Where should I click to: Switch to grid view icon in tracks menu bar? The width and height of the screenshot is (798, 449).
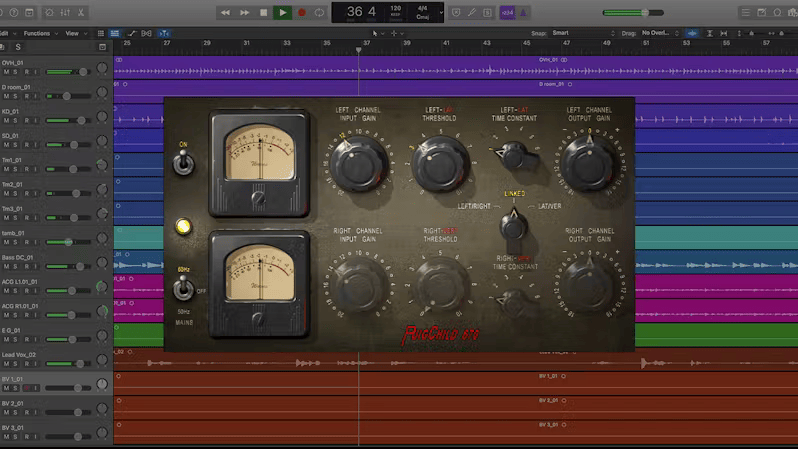(x=101, y=34)
